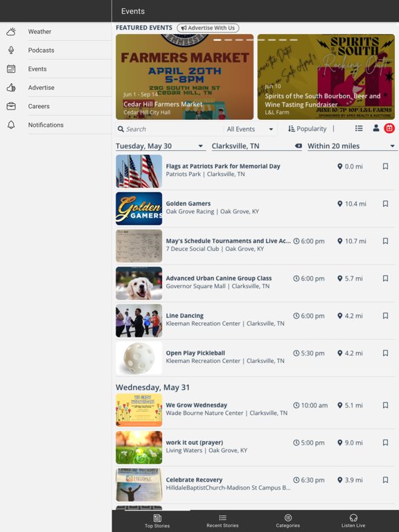
Task: Open the work it out (prayer) title
Action: click(x=195, y=443)
